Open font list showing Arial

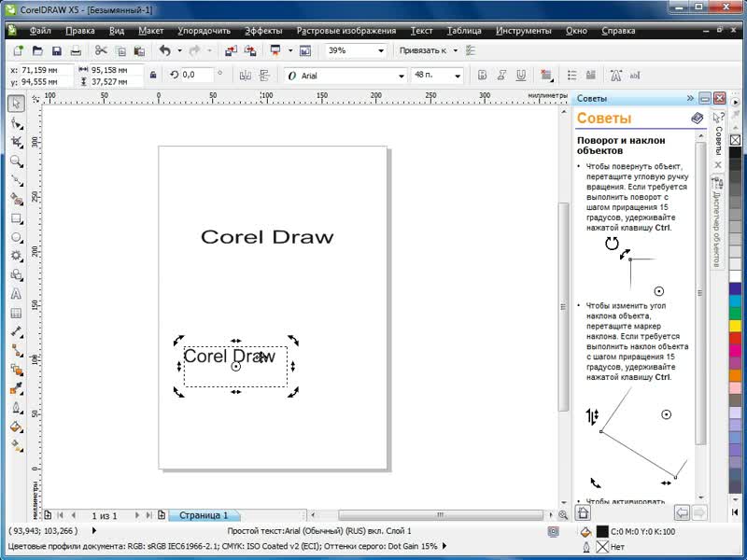click(402, 76)
